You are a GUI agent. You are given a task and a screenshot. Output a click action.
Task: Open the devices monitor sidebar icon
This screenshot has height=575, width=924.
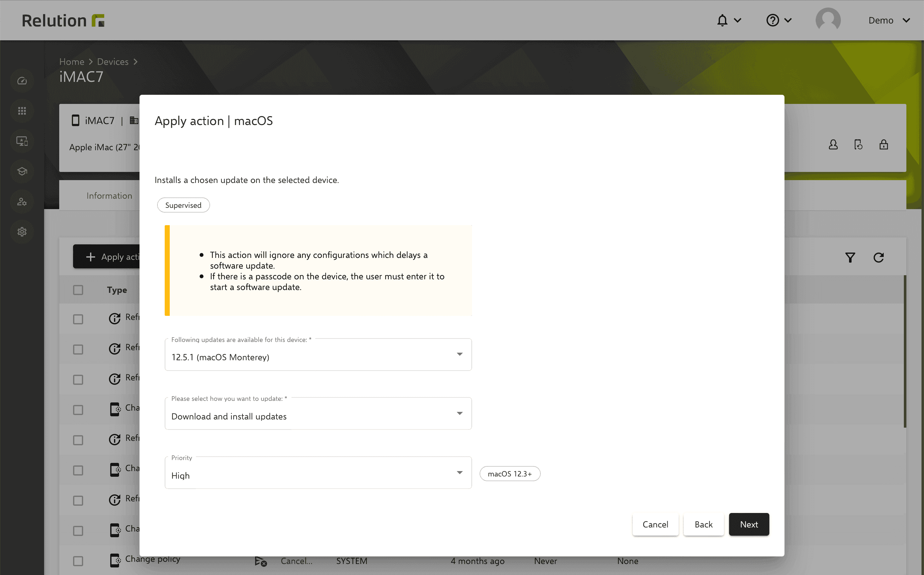click(22, 141)
